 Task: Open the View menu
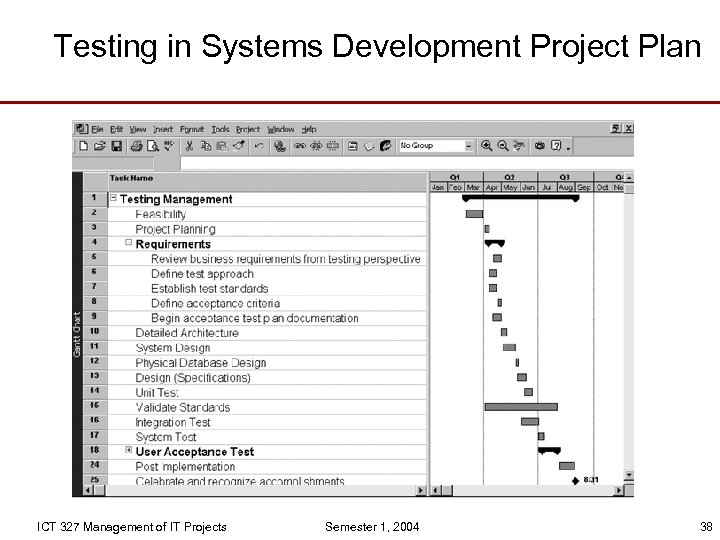point(137,129)
